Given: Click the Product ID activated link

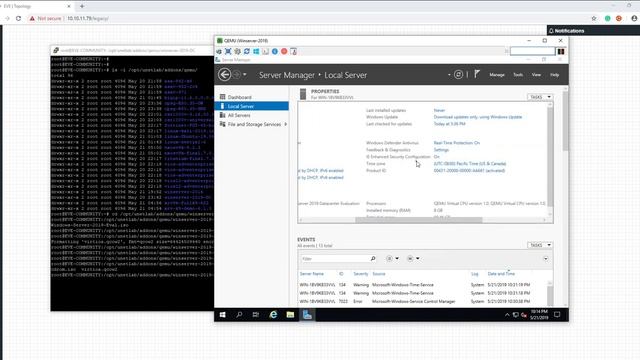Looking at the screenshot, I should (469, 171).
